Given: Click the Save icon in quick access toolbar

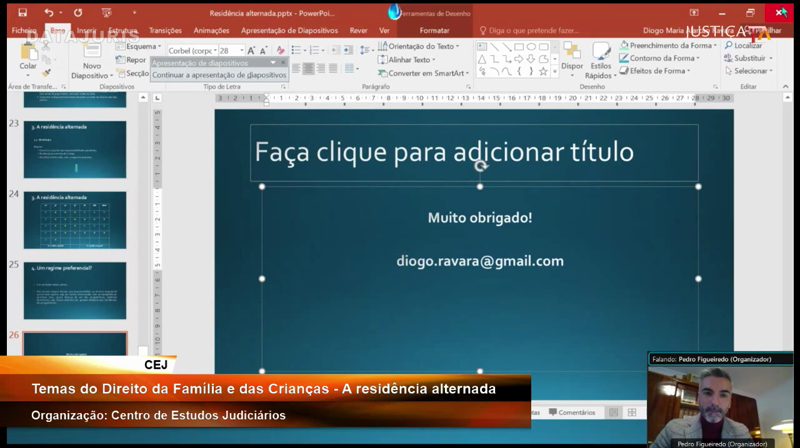Looking at the screenshot, I should [x=21, y=13].
